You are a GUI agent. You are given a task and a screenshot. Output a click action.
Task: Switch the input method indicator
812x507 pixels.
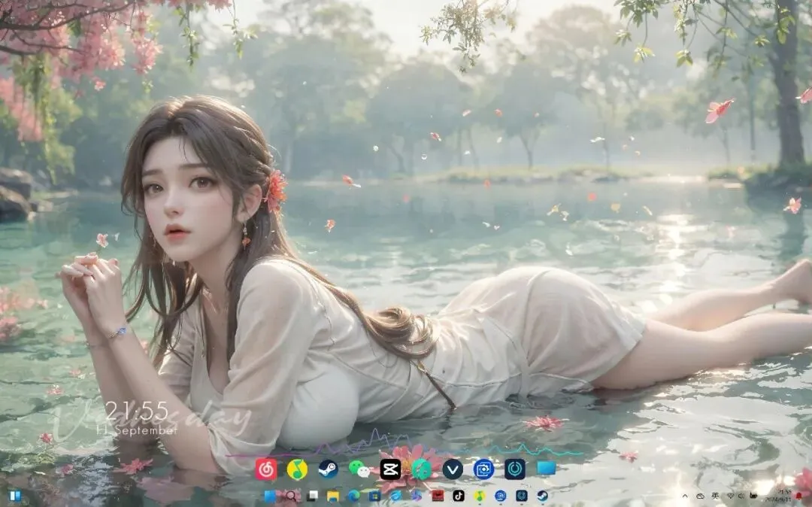[715, 496]
